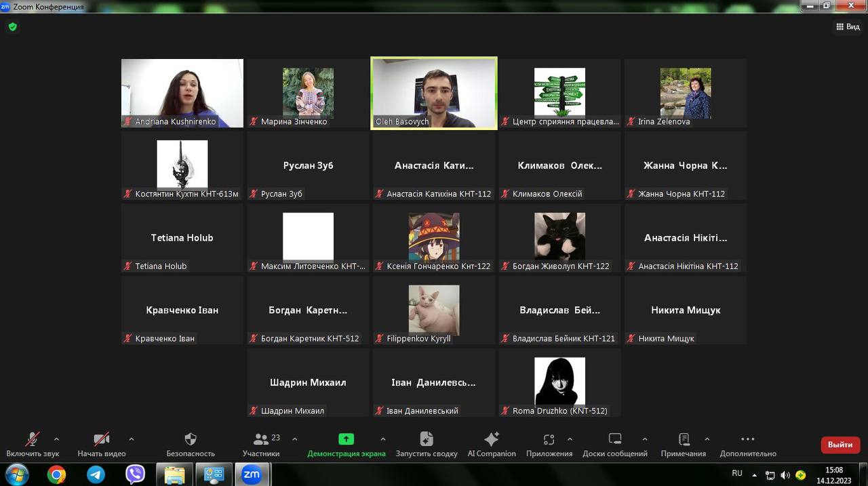
Task: Select Oleh Basovych video tile
Action: pos(434,93)
